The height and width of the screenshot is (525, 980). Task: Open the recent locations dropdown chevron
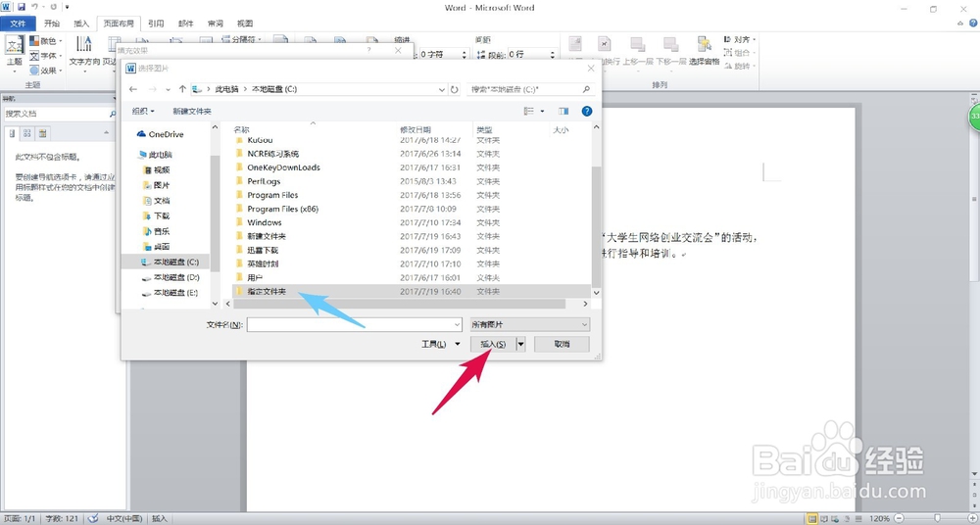click(169, 90)
